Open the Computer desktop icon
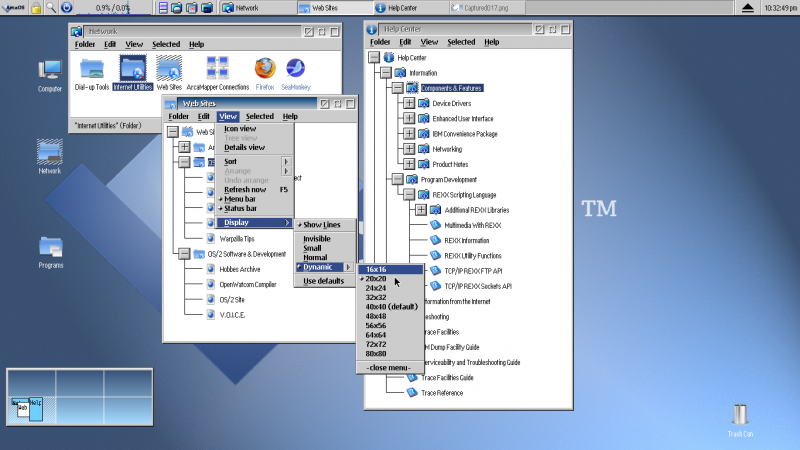Viewport: 800px width, 450px height. point(50,71)
